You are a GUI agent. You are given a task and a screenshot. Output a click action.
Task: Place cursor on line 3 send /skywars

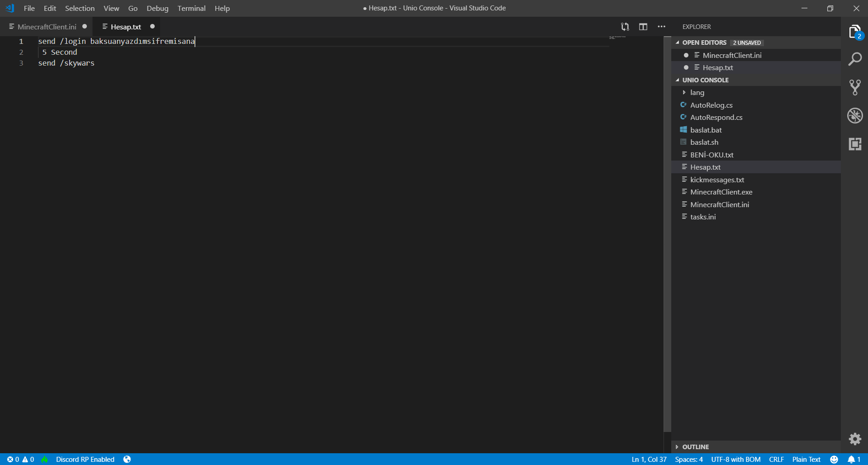click(x=66, y=63)
